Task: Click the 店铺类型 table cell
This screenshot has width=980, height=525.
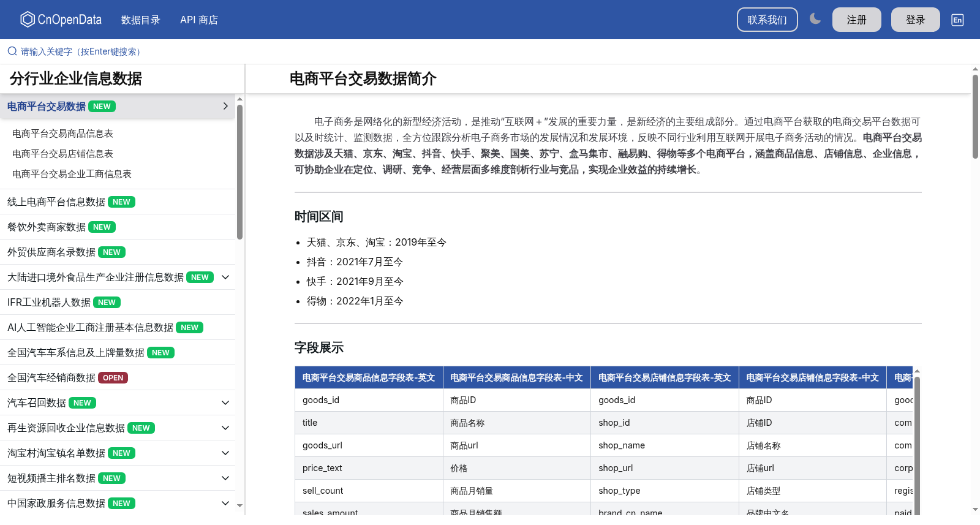Action: 812,491
